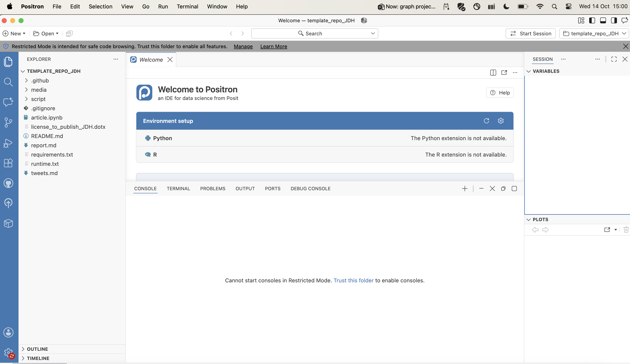This screenshot has width=630, height=364.
Task: Open the Selection menu
Action: 101,7
